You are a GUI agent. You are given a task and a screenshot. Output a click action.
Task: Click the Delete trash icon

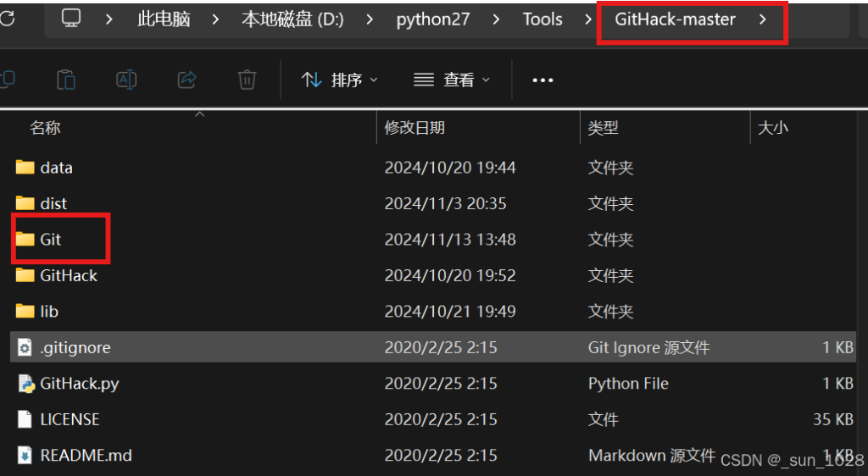247,80
